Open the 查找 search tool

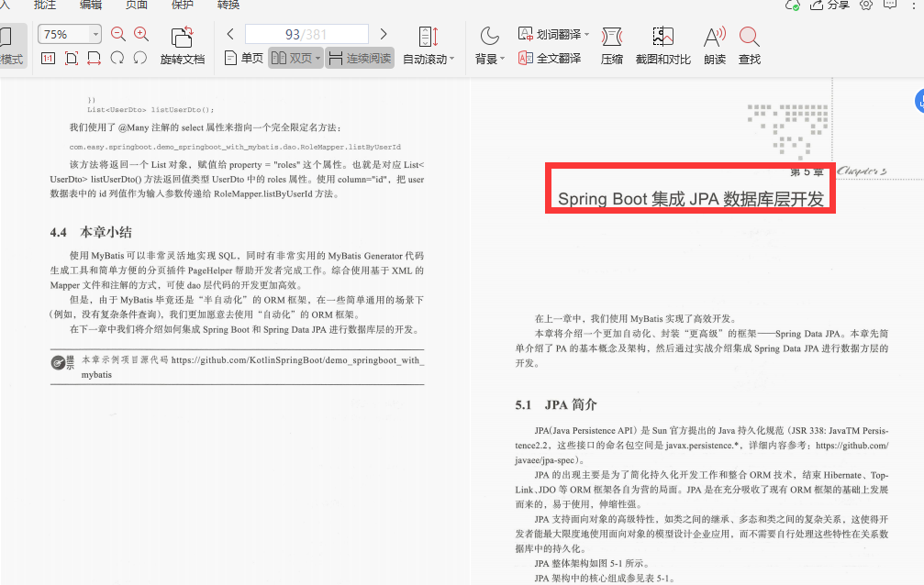[x=749, y=46]
